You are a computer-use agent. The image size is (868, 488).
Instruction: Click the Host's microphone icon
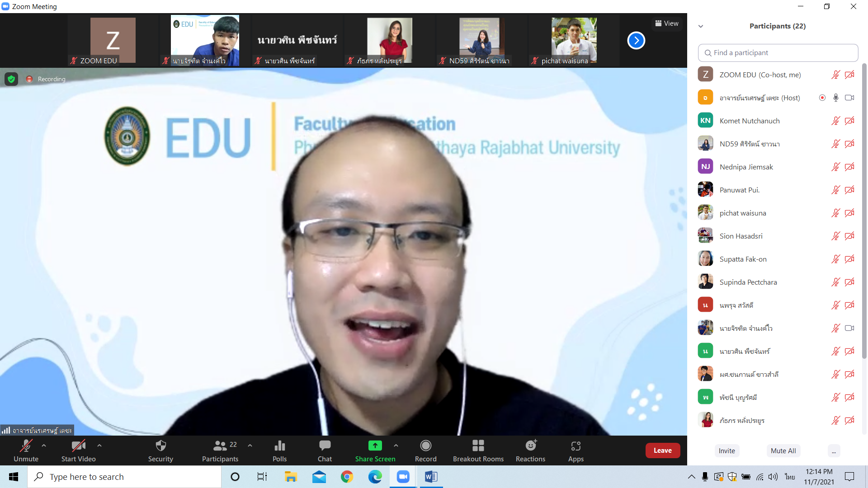point(836,98)
